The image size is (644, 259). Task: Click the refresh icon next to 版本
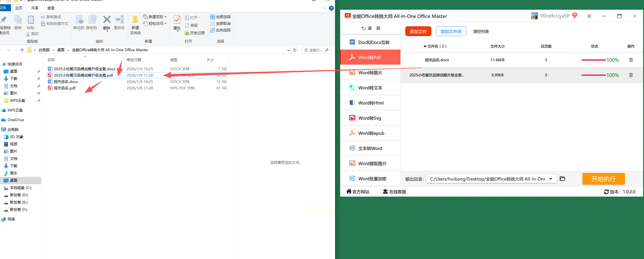[606, 192]
